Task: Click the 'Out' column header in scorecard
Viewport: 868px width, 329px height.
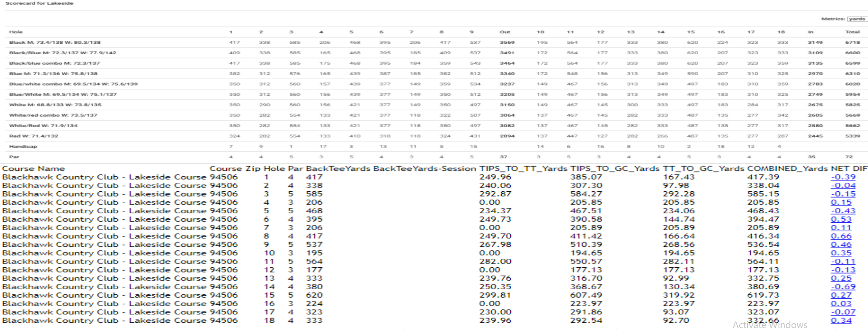Action: click(x=505, y=32)
